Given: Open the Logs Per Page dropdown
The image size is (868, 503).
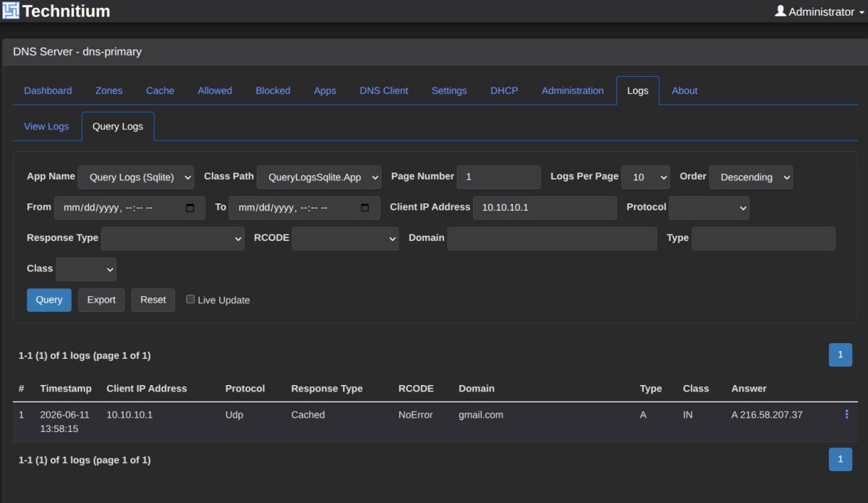Looking at the screenshot, I should [646, 177].
